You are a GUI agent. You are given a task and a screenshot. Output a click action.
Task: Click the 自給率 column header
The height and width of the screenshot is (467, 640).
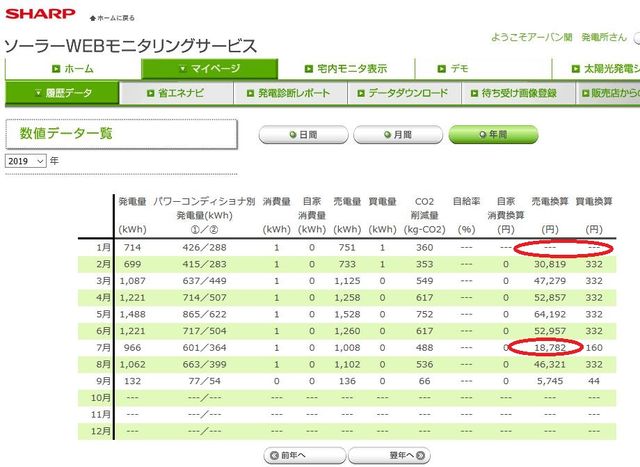point(466,215)
